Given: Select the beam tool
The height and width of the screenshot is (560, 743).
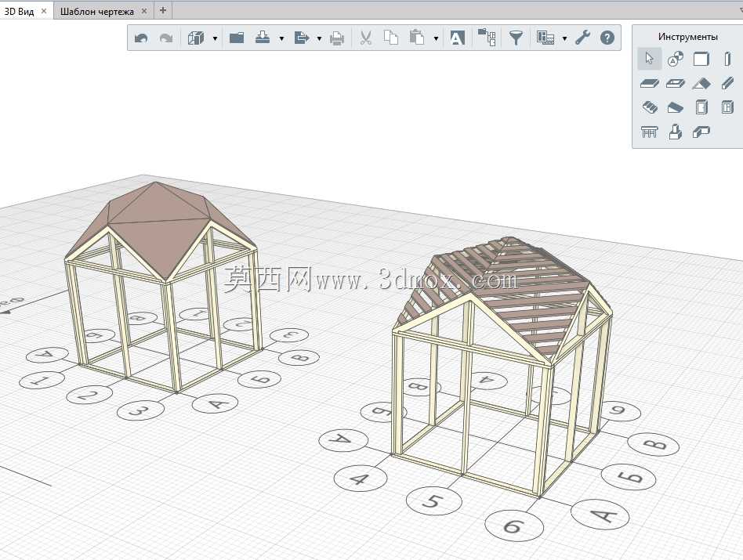Looking at the screenshot, I should (x=727, y=84).
